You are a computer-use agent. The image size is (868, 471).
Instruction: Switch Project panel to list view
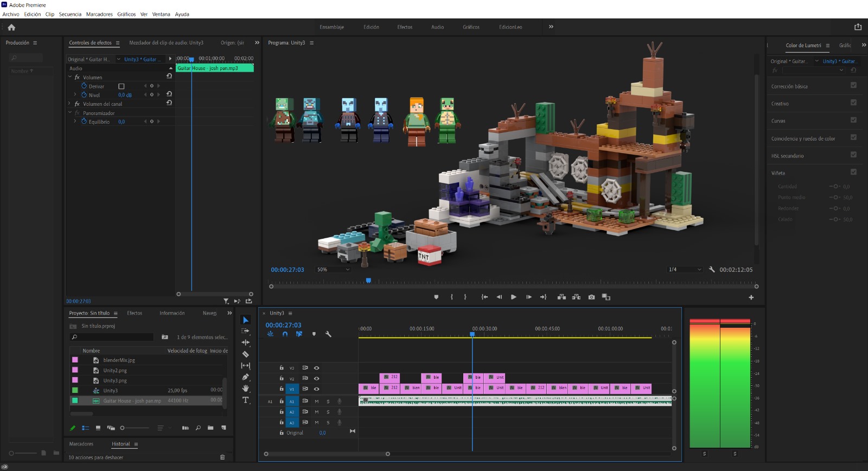coord(85,428)
